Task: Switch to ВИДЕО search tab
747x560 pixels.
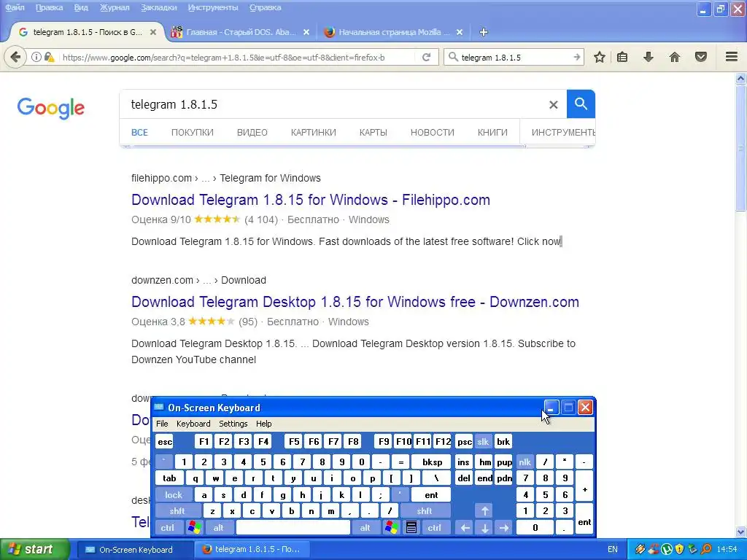Action: click(252, 133)
